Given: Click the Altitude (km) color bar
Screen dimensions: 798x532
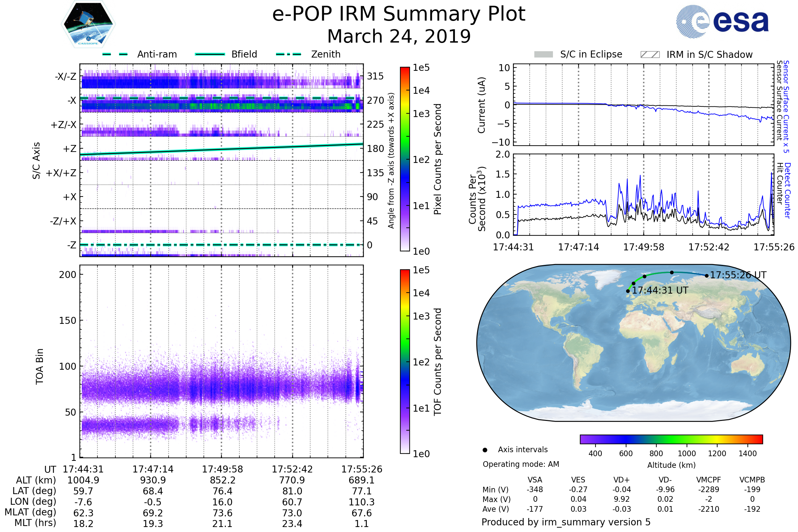Looking at the screenshot, I should (671, 439).
